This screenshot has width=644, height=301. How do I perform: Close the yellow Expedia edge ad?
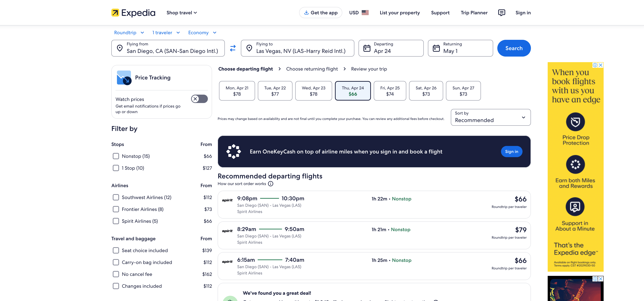600,65
